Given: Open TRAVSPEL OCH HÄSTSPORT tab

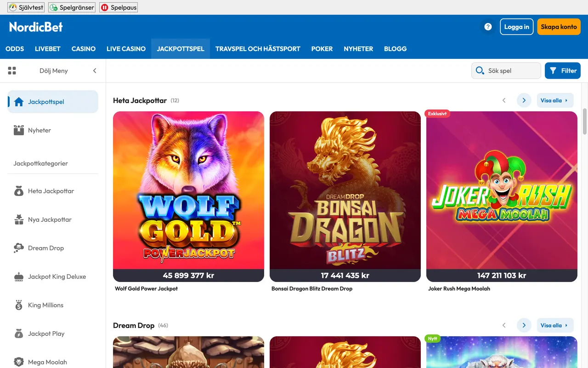Looking at the screenshot, I should (258, 49).
